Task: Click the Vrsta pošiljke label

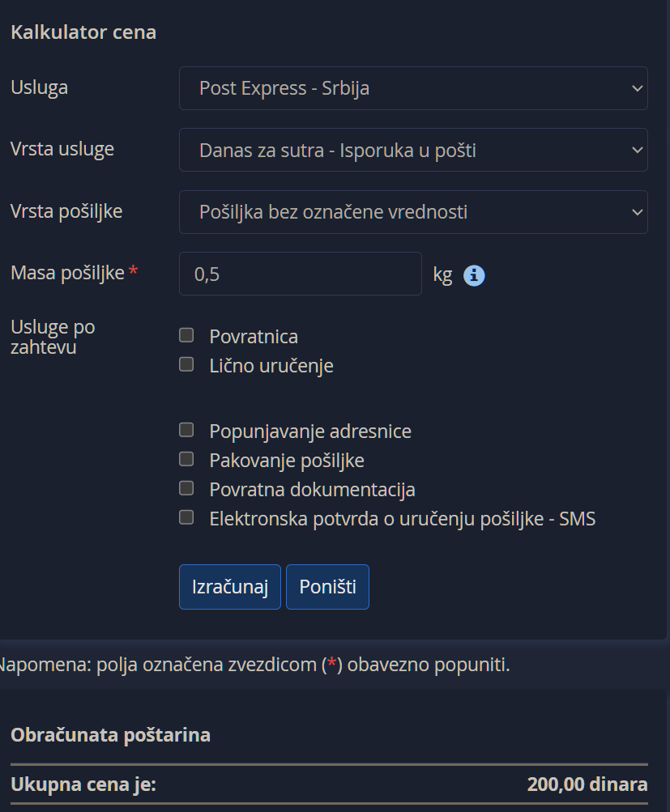Action: (x=66, y=210)
